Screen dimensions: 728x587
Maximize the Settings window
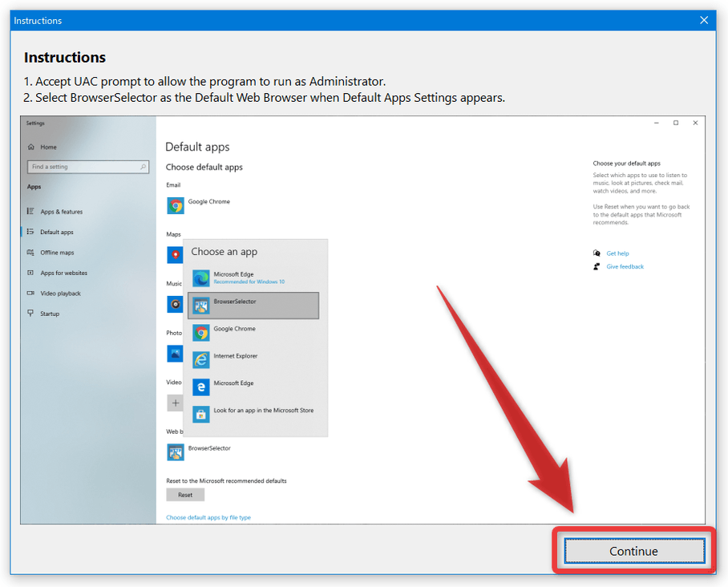point(676,123)
